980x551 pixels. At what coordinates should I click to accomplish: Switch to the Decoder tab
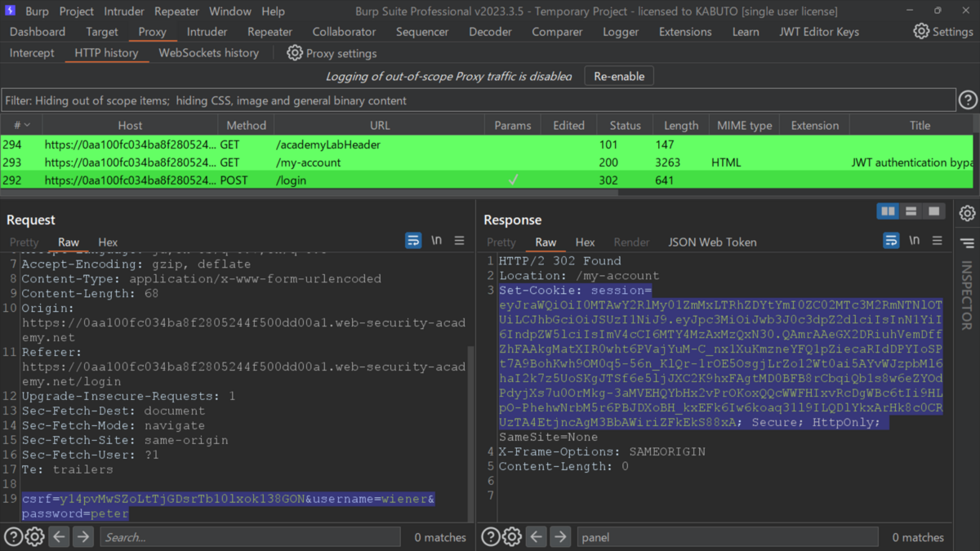click(x=491, y=32)
